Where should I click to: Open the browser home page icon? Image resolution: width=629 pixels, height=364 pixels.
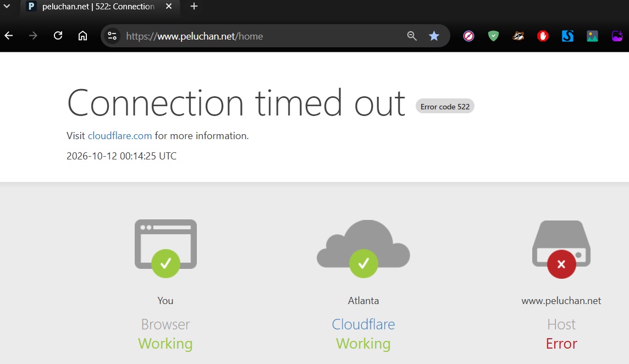tap(82, 36)
